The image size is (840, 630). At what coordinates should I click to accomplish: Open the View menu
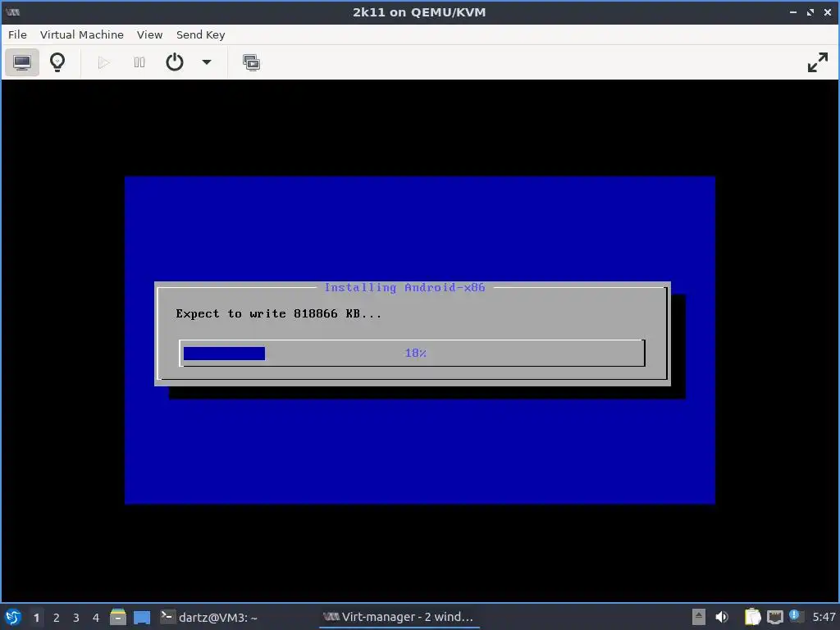point(149,34)
